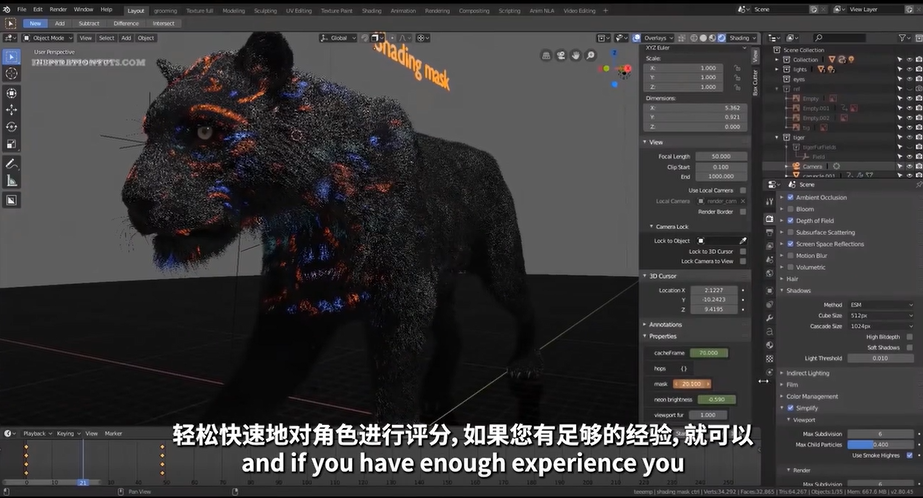Switch to the Sculpting workspace tab
Viewport: 923px width, 498px height.
point(265,11)
